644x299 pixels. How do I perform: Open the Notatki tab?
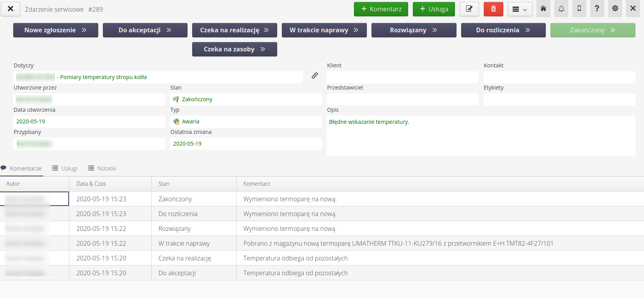[x=102, y=168]
